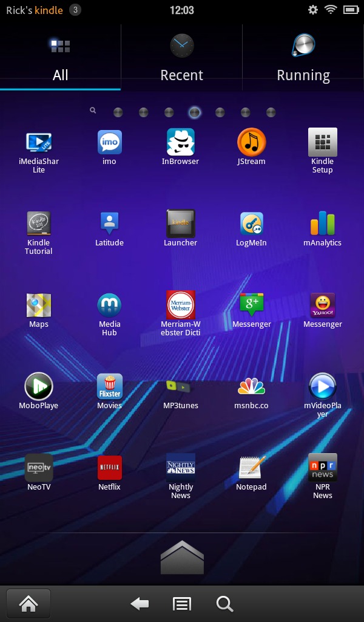Tap the Search button in bottom bar
Image resolution: width=364 pixels, height=622 pixels.
[224, 604]
